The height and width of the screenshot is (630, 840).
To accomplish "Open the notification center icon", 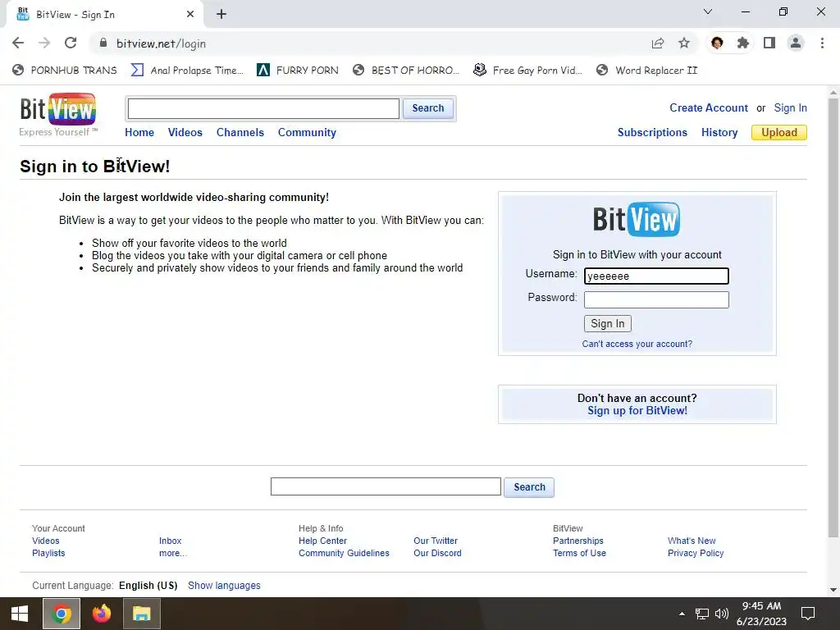I will point(807,614).
